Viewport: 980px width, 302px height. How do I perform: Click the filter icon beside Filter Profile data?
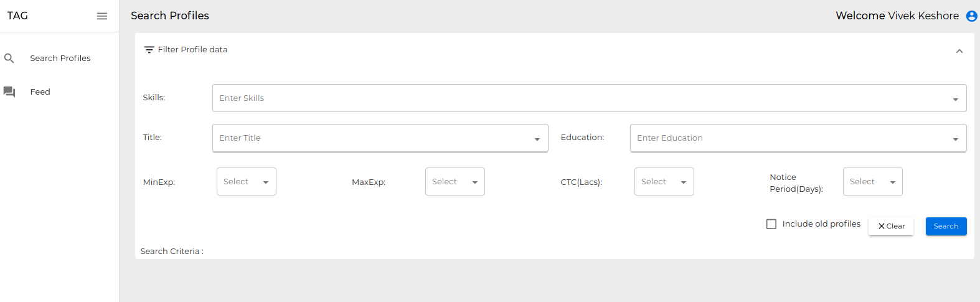149,50
